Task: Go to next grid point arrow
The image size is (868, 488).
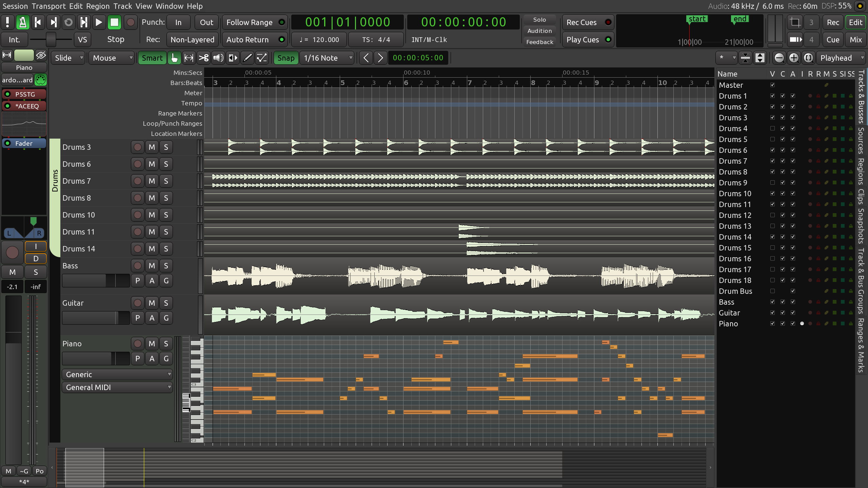Action: (x=380, y=58)
